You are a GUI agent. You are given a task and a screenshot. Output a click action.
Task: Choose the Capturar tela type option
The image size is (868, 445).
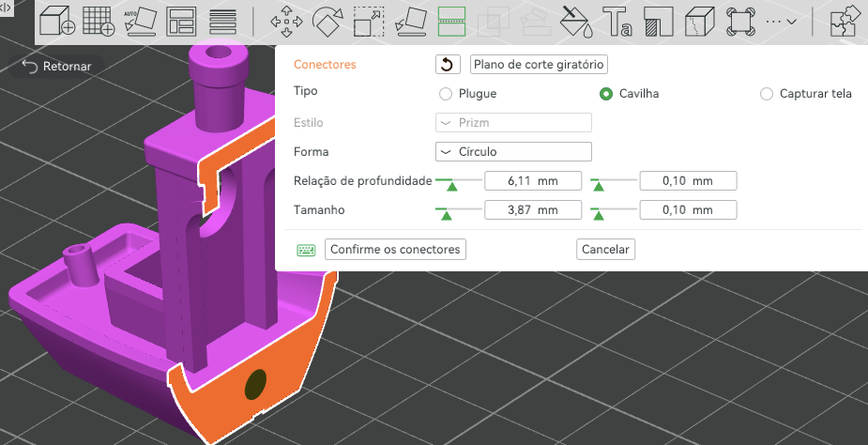click(x=806, y=94)
